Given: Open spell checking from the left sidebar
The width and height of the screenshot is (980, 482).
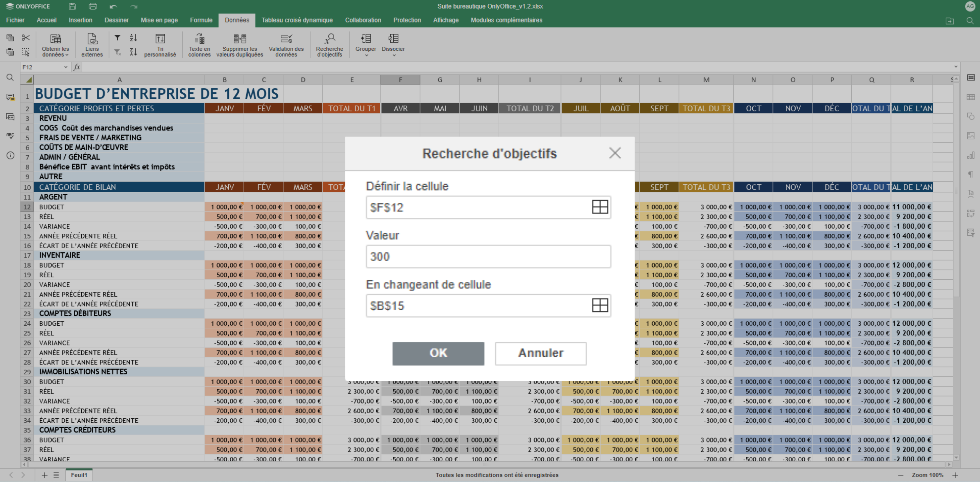Looking at the screenshot, I should [10, 136].
